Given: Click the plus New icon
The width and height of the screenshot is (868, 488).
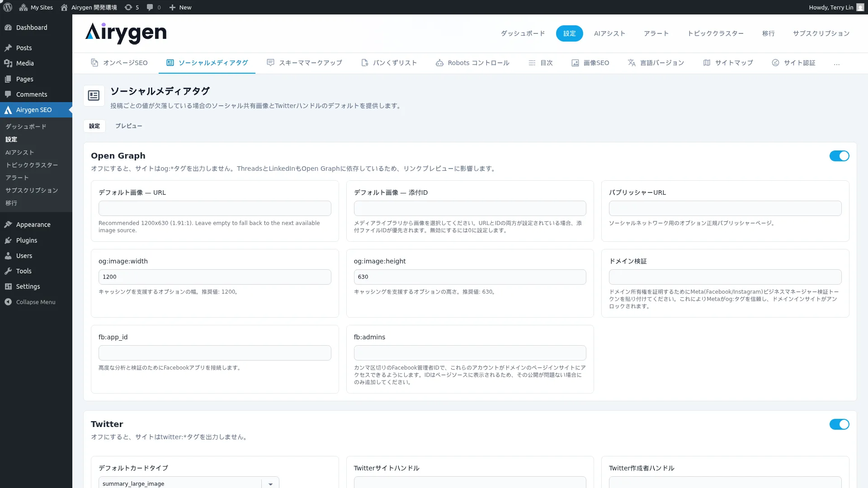Looking at the screenshot, I should point(172,7).
